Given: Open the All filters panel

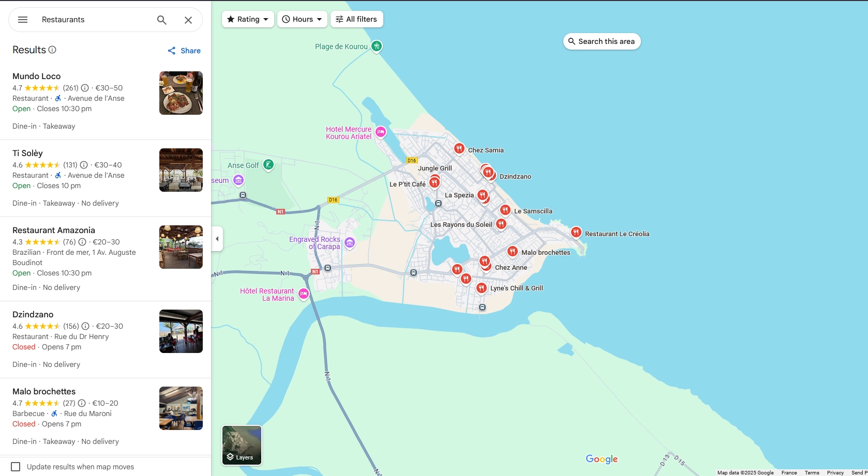Looking at the screenshot, I should click(x=356, y=19).
